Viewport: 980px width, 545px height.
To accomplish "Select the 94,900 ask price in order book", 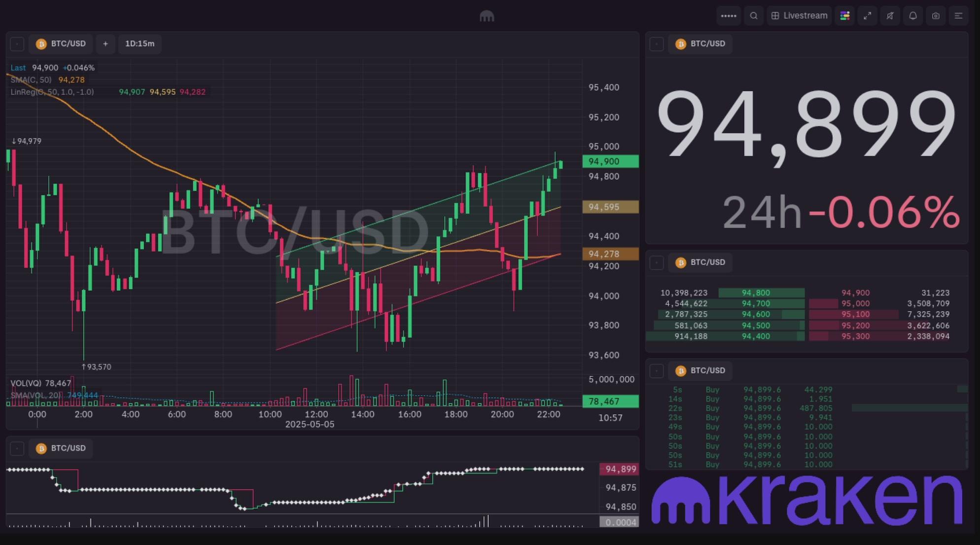I will 855,293.
